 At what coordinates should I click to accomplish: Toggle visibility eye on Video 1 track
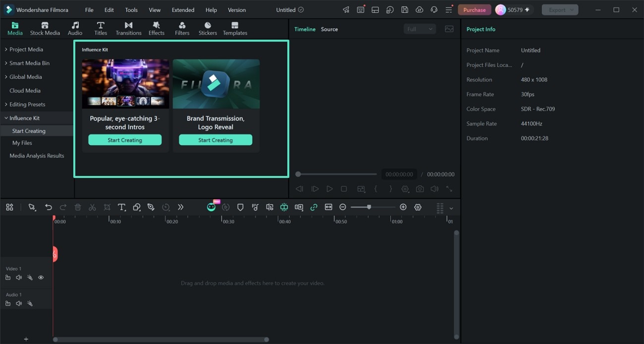tap(41, 278)
